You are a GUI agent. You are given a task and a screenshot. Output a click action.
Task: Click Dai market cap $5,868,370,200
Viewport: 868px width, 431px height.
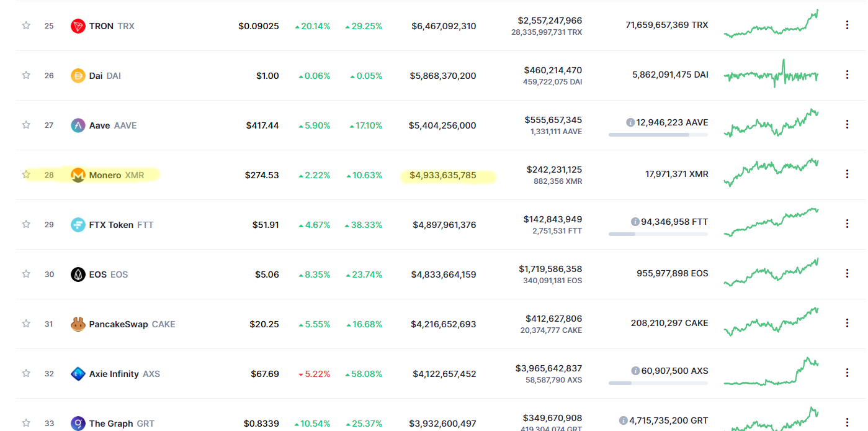point(443,76)
